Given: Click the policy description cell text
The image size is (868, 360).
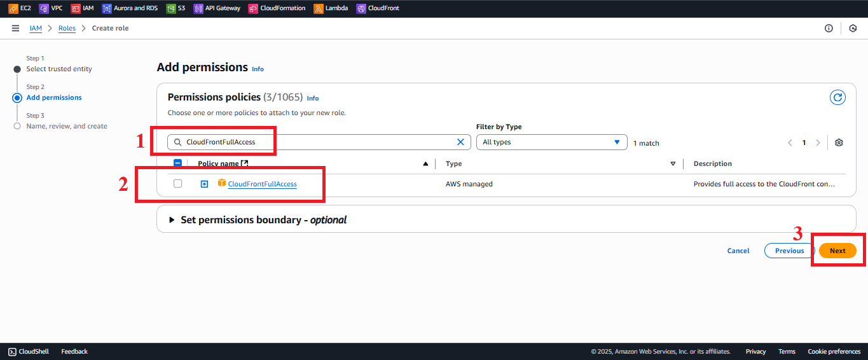Looking at the screenshot, I should point(764,184).
